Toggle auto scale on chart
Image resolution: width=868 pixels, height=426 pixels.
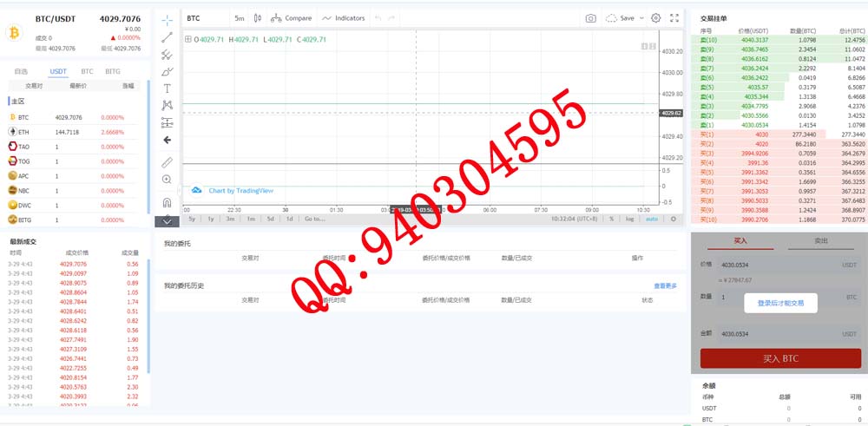click(651, 219)
